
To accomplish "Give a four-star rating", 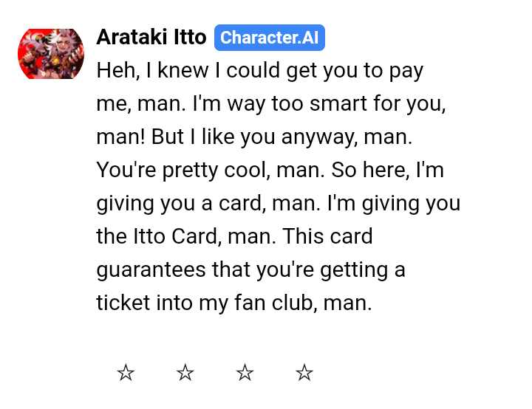I will (x=304, y=374).
